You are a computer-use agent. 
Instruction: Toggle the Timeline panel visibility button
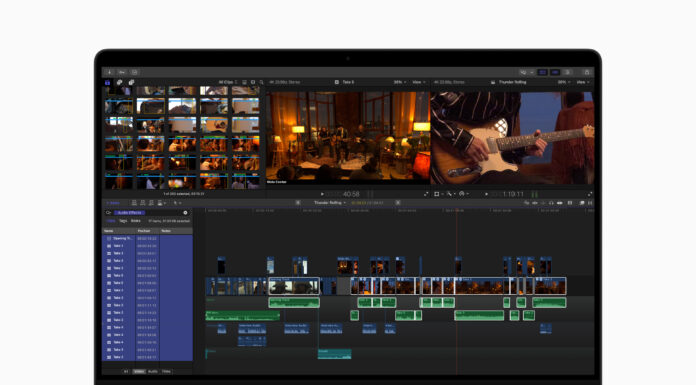coord(555,72)
